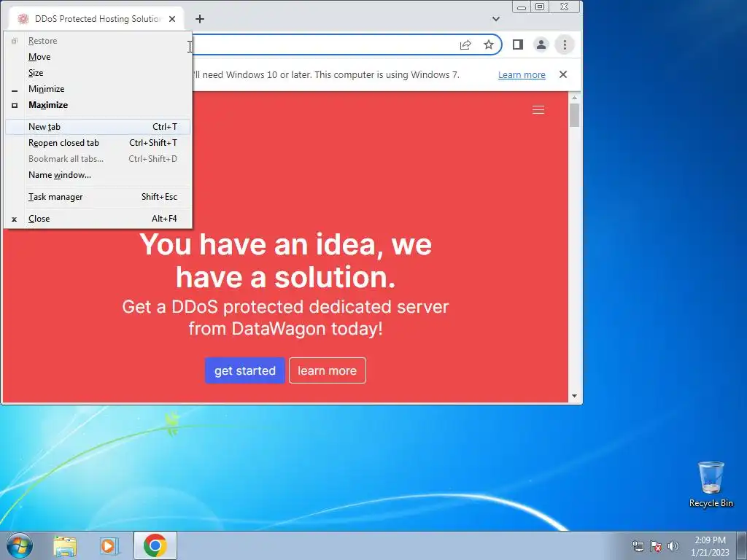
Task: Click the Chrome taskbar icon
Action: [155, 545]
